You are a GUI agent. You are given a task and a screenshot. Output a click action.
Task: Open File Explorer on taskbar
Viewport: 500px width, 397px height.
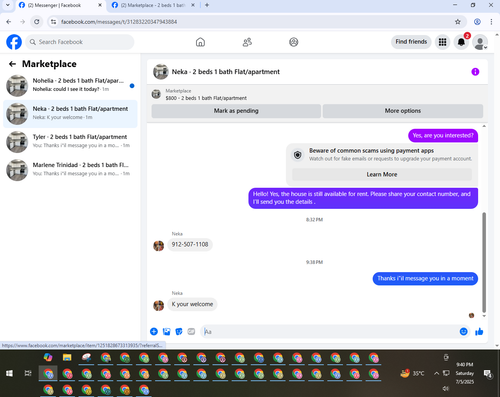point(67,358)
